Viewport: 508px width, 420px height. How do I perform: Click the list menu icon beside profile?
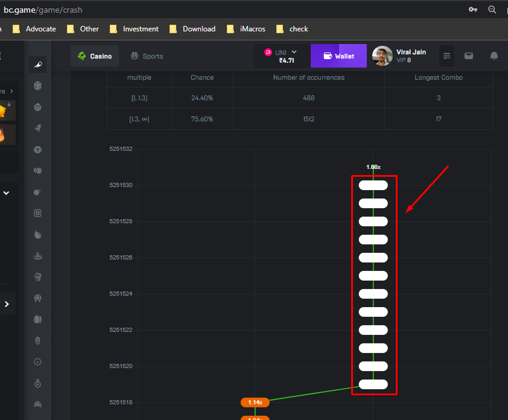[446, 56]
